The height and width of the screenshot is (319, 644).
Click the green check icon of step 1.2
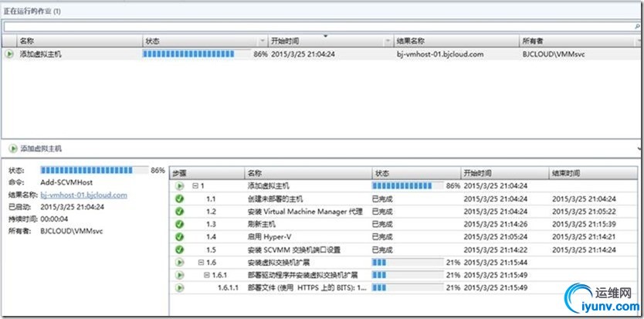point(179,212)
